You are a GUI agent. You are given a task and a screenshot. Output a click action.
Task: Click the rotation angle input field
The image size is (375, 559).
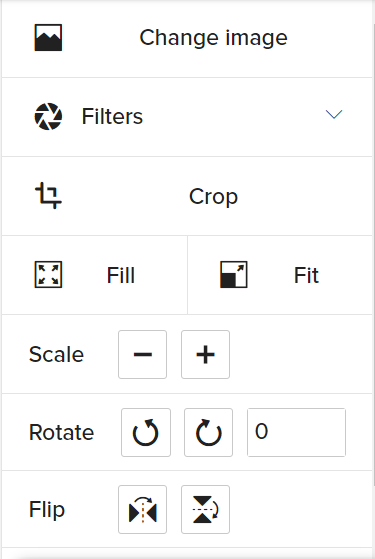point(297,432)
